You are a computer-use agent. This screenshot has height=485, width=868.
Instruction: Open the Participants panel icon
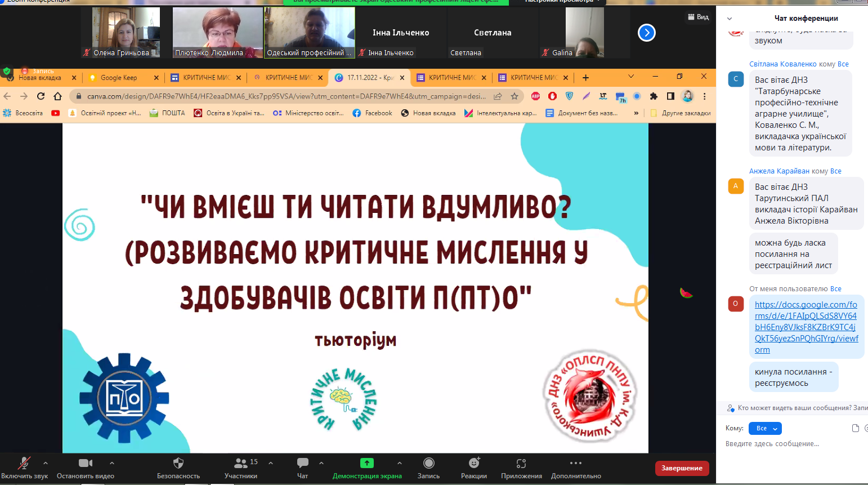(x=241, y=464)
